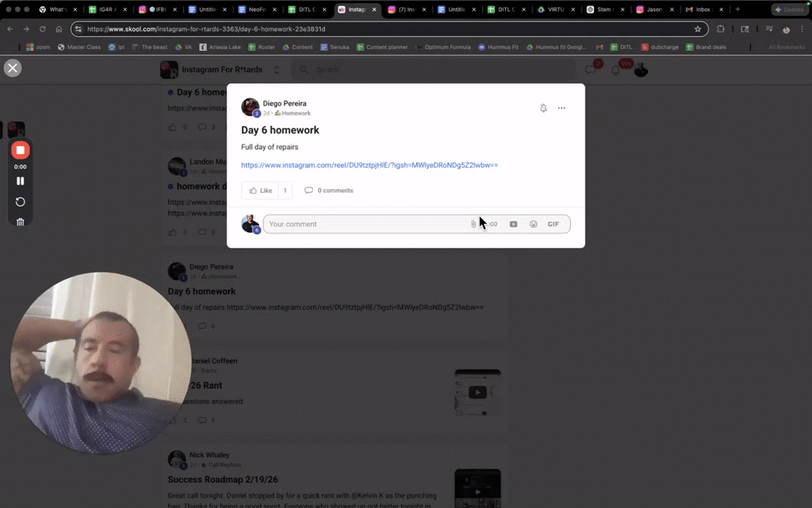This screenshot has height=508, width=812.
Task: Switch to the VIRTU tab
Action: coord(555,10)
